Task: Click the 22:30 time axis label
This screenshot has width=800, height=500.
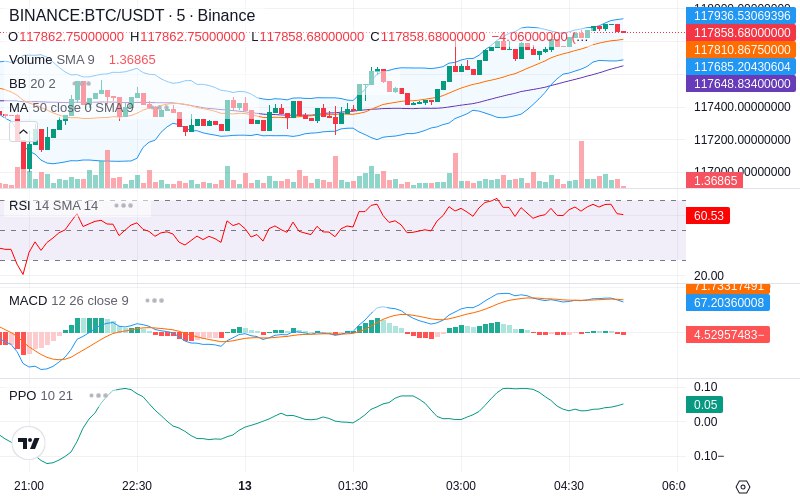Action: [x=137, y=486]
